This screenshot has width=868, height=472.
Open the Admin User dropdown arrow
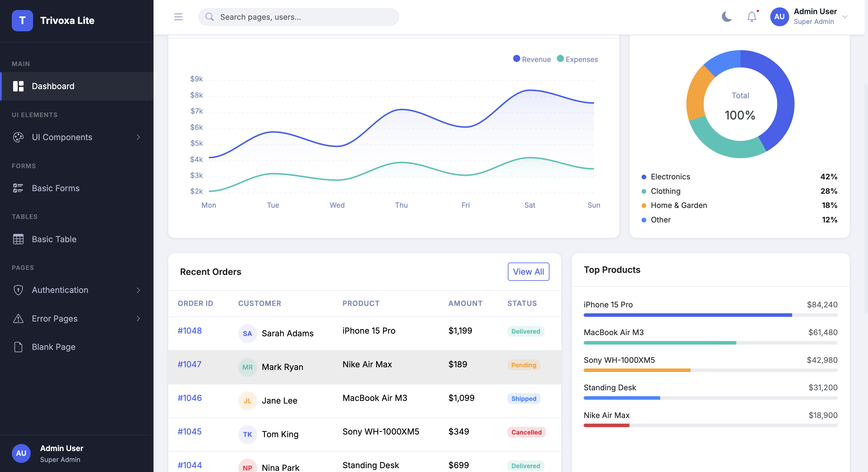tap(844, 17)
